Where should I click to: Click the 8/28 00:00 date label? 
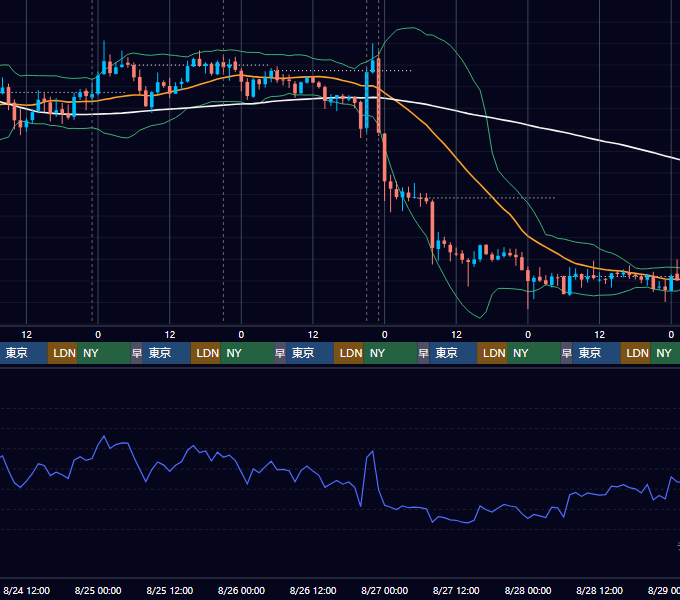(528, 590)
